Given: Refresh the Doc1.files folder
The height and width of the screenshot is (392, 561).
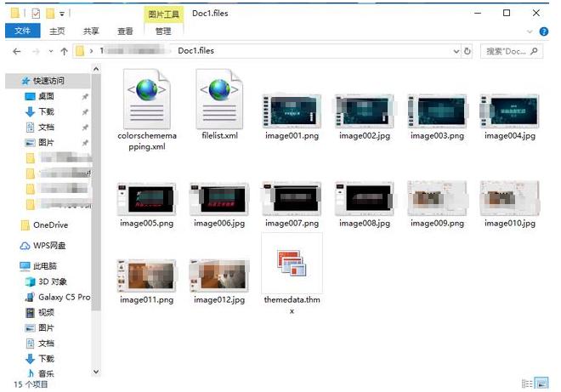Looking at the screenshot, I should [x=467, y=51].
